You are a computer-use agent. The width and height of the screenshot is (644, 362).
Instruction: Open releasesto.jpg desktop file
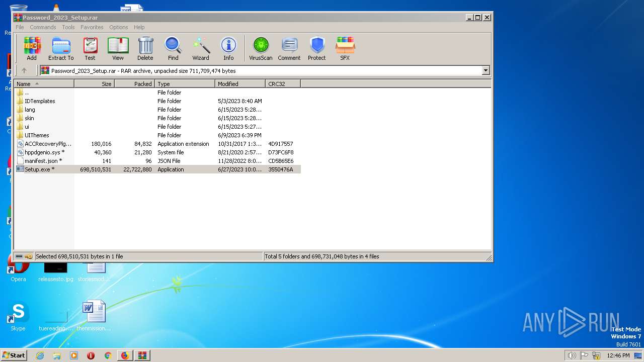pos(56,271)
